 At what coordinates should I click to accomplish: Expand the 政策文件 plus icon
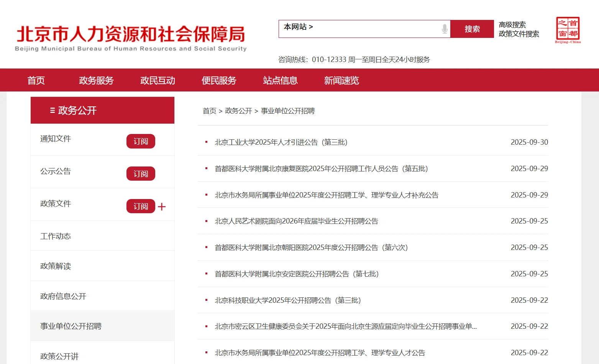pos(162,207)
